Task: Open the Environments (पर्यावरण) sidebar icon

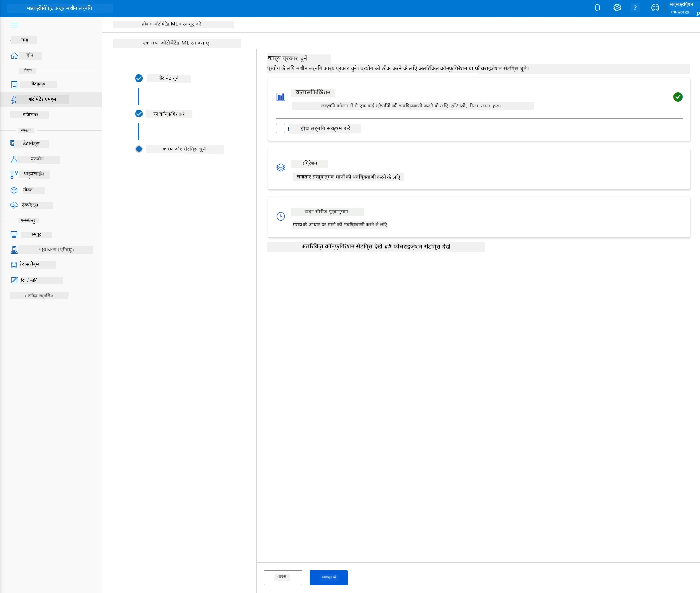Action: pos(14,250)
